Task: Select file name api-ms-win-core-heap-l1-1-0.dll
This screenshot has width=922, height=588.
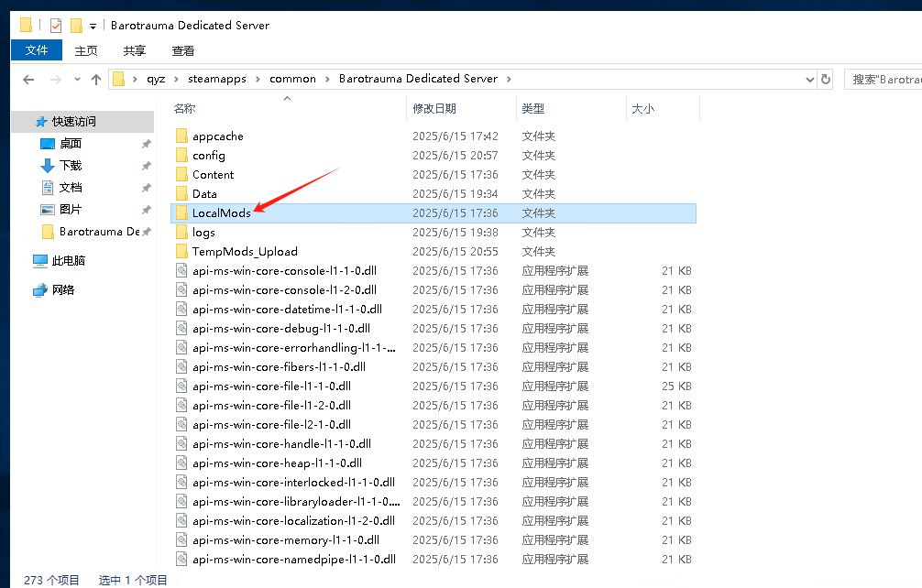Action: point(277,463)
